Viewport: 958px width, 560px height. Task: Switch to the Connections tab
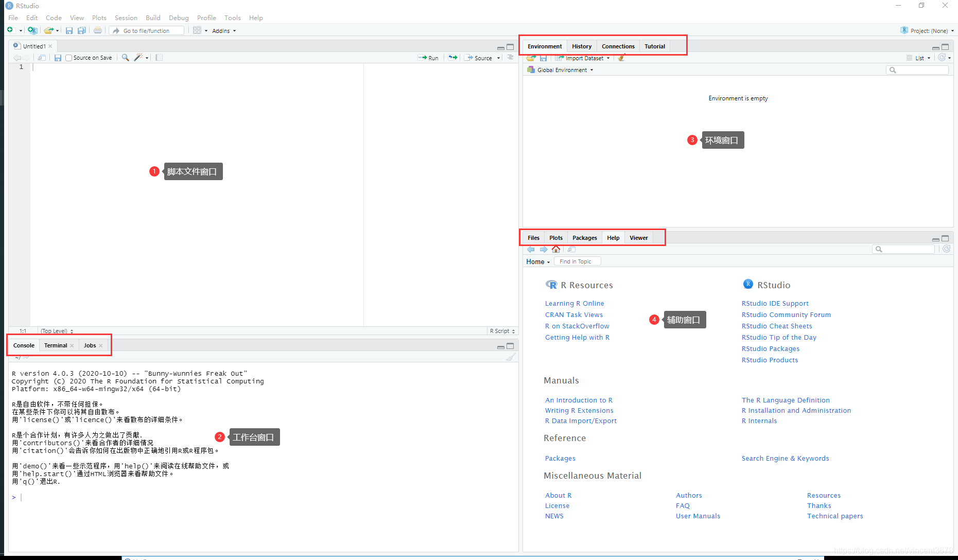618,46
